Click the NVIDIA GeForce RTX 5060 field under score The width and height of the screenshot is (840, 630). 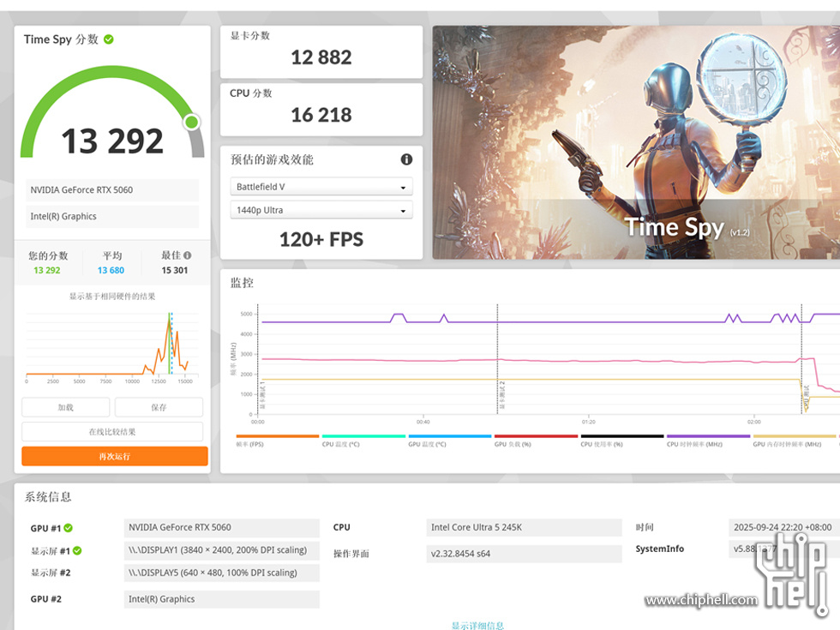112,190
